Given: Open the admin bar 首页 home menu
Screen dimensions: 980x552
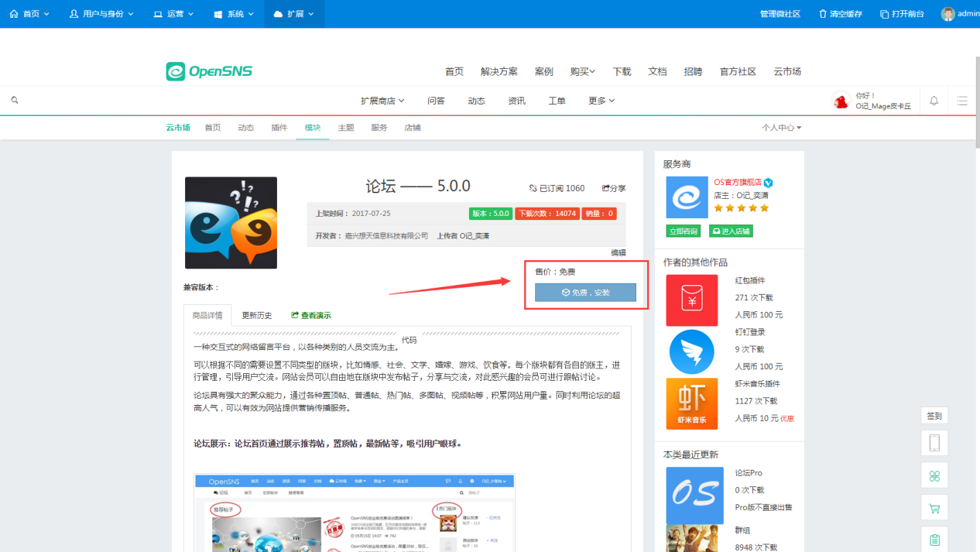Looking at the screenshot, I should 29,14.
